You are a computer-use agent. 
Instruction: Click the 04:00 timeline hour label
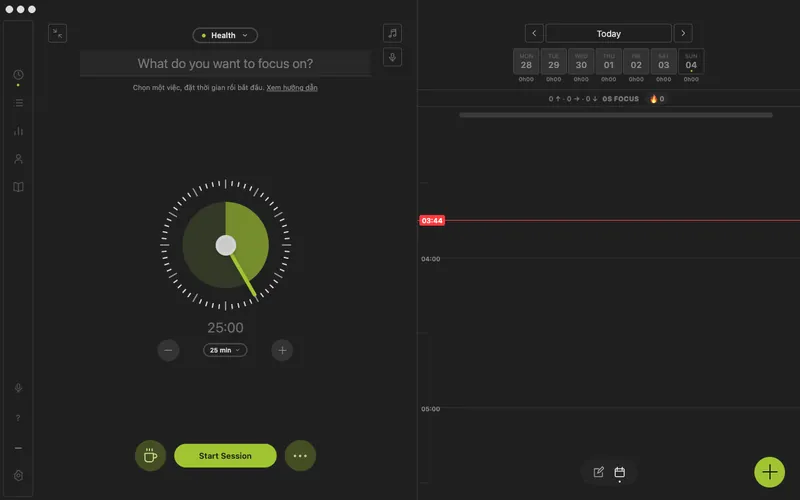click(431, 259)
